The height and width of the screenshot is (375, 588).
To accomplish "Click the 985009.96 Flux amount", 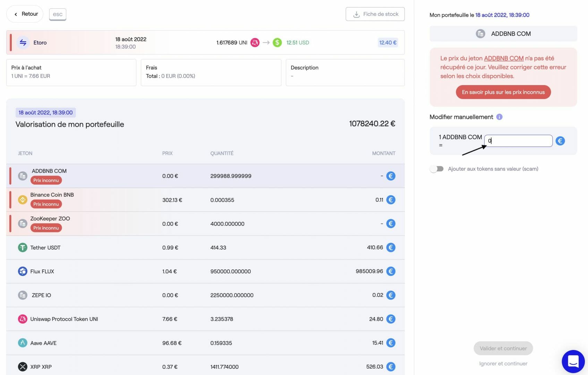I will point(369,271).
